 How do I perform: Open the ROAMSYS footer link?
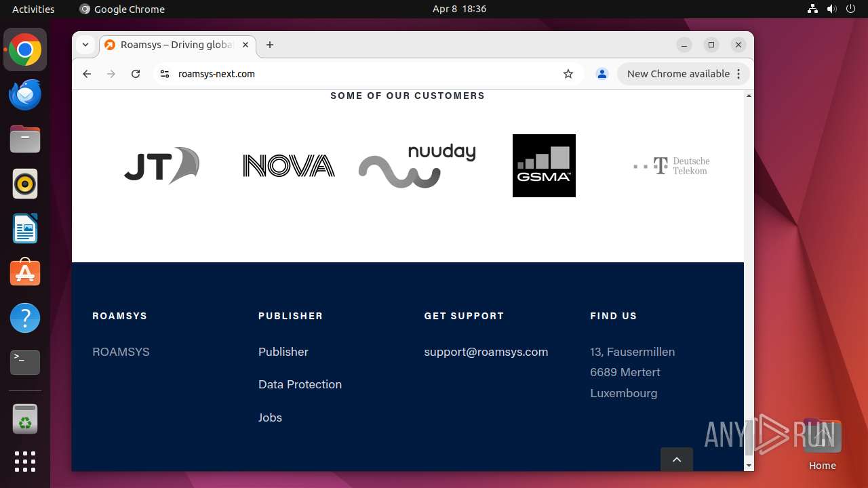pyautogui.click(x=121, y=352)
